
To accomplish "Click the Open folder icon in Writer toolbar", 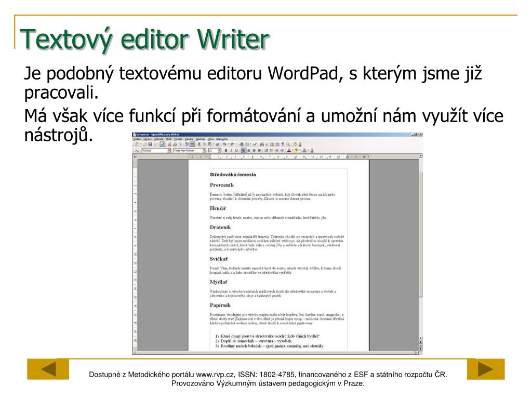I will [144, 144].
